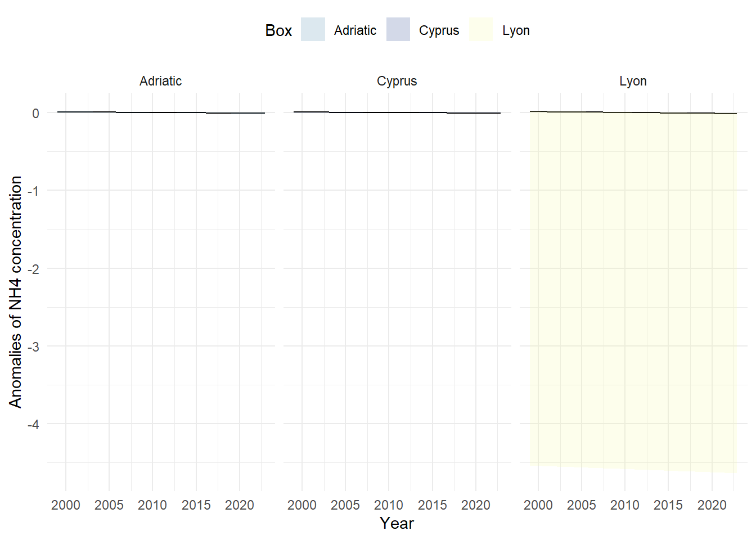Viewport: 756px width, 540px height.
Task: Click the Anomalies of NH4 concentration axis title
Action: [16, 292]
